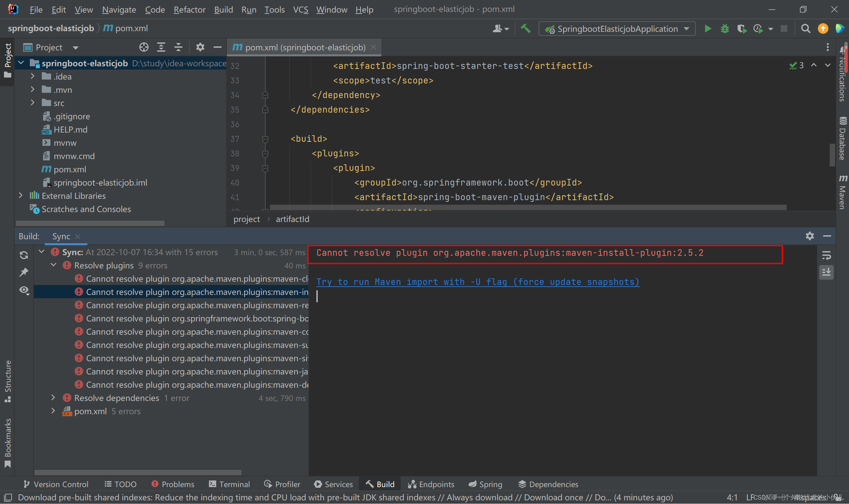Run SpringbootElasticjobApplication with green play button
Screen dimensions: 849x504
708,29
